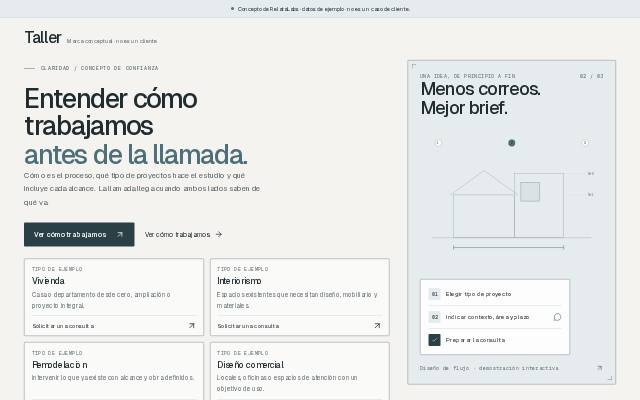Viewport: 640px width, 400px height.
Task: Click the Taller logo
Action: click(x=43, y=38)
